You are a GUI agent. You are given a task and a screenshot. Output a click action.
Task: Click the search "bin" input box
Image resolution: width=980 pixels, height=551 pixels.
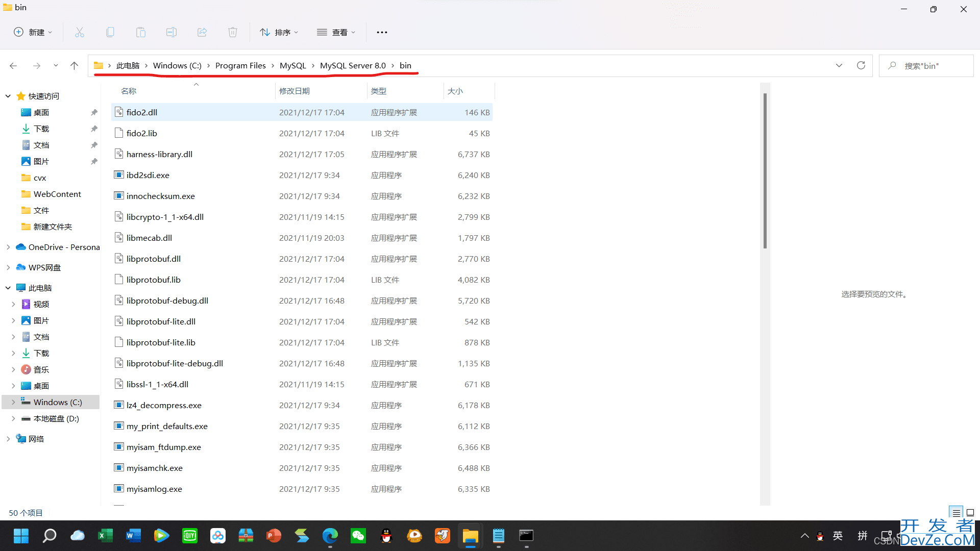926,66
